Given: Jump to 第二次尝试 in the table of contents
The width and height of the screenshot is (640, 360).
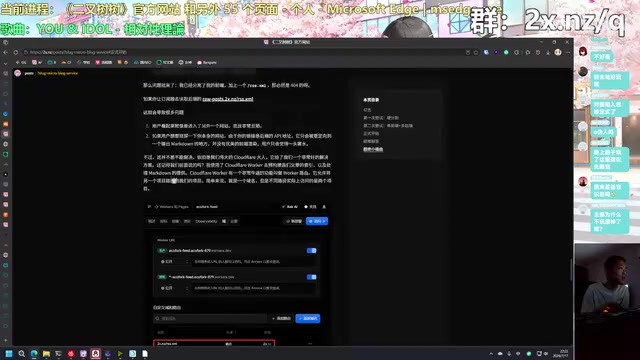Looking at the screenshot, I should (x=388, y=126).
